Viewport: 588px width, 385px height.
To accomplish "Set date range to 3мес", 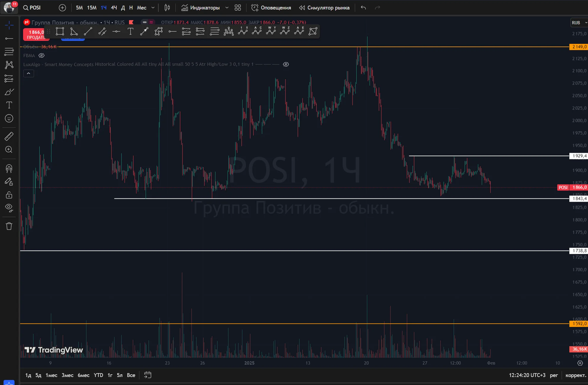I will 67,375.
